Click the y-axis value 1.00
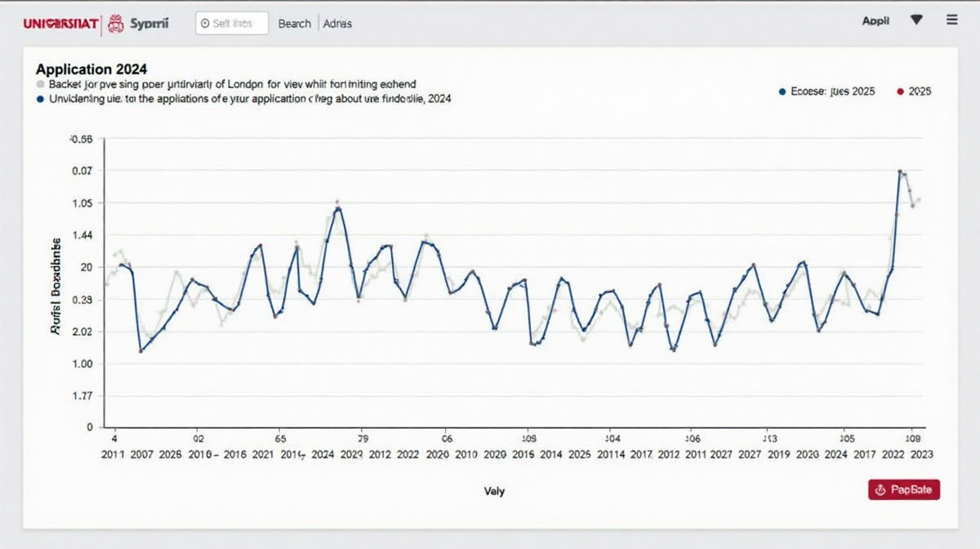Image resolution: width=980 pixels, height=549 pixels. tap(82, 364)
